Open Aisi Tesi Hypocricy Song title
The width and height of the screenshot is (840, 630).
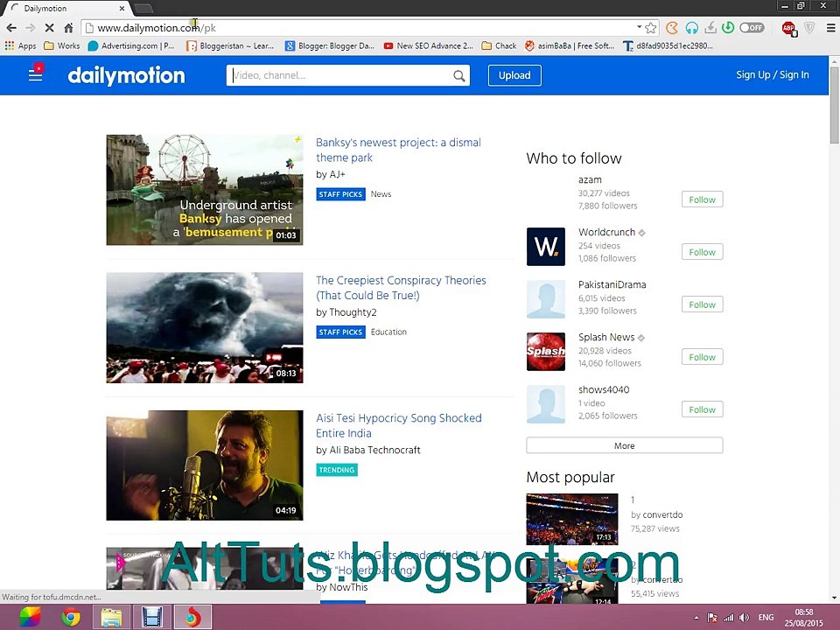click(x=399, y=425)
